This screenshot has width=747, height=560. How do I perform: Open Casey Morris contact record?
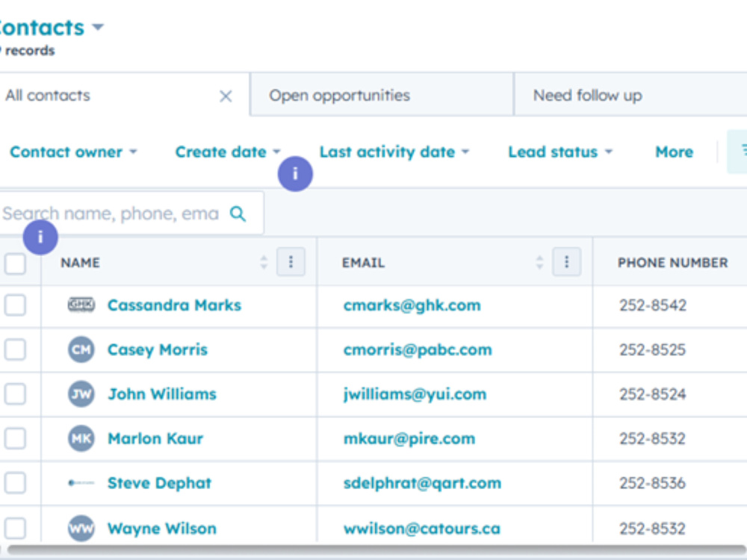click(158, 349)
